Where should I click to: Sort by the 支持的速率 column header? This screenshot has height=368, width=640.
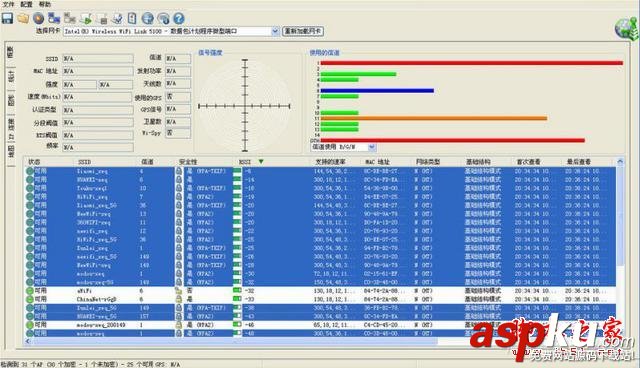331,162
